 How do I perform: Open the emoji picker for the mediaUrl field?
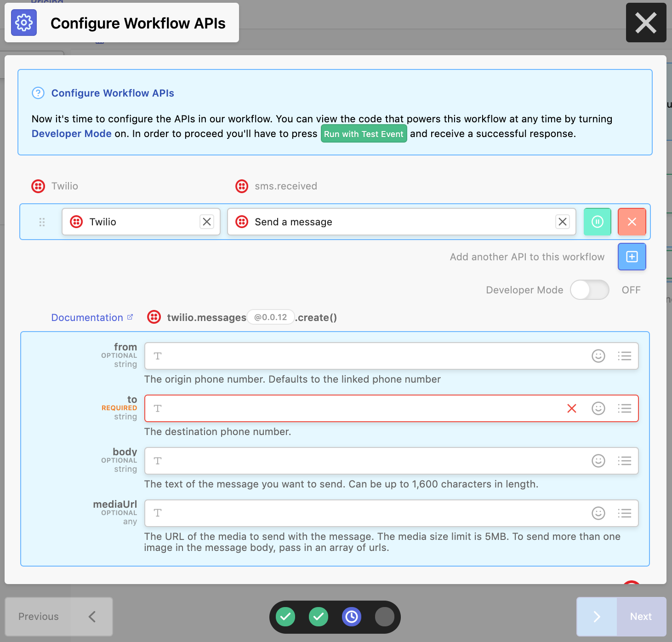(x=598, y=513)
